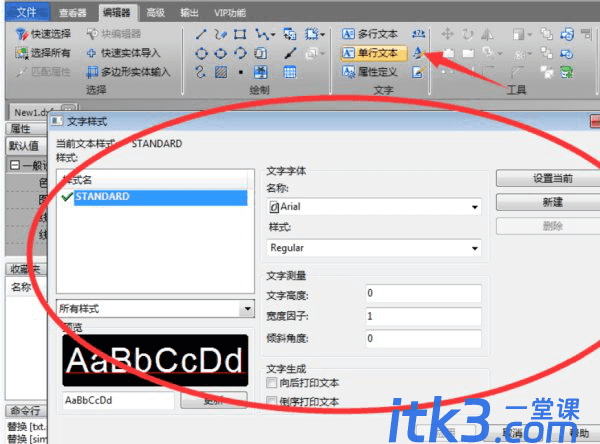The height and width of the screenshot is (444, 600).
Task: Click the table grid tool icon
Action: [290, 72]
